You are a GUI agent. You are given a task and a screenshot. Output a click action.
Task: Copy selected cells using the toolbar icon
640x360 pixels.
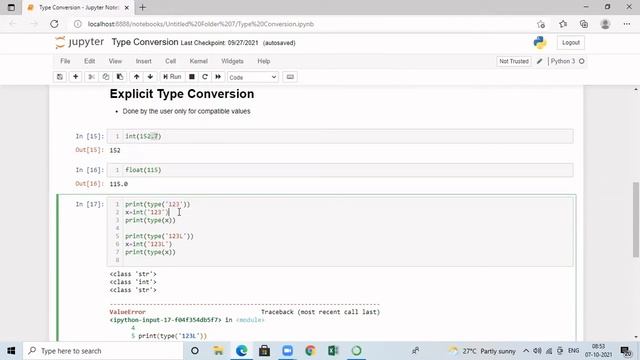pyautogui.click(x=106, y=77)
